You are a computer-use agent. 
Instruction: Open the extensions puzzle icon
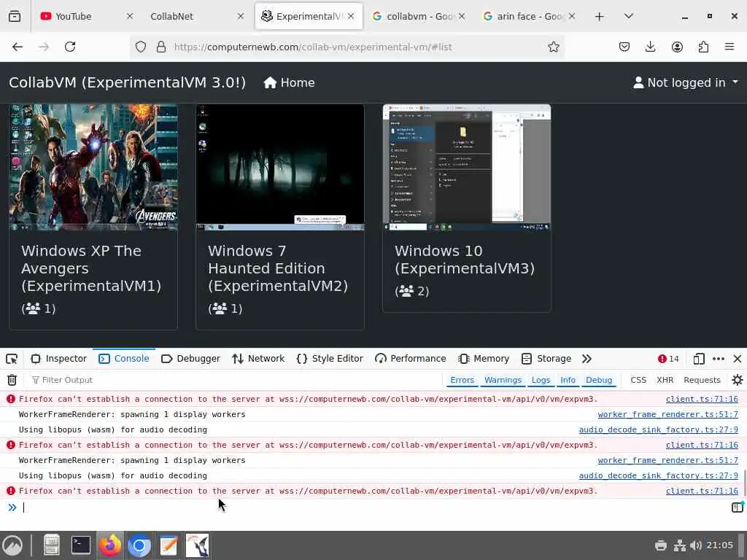pos(703,47)
